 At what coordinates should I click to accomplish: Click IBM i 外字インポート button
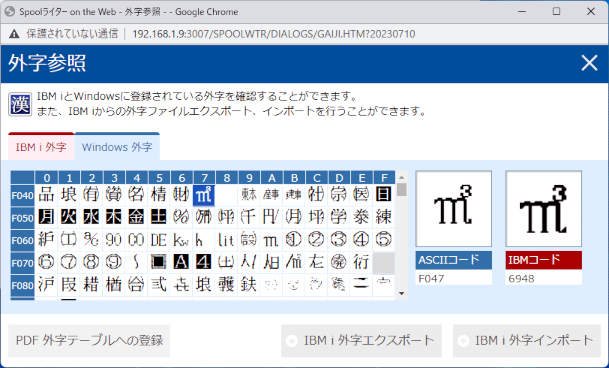click(x=527, y=340)
